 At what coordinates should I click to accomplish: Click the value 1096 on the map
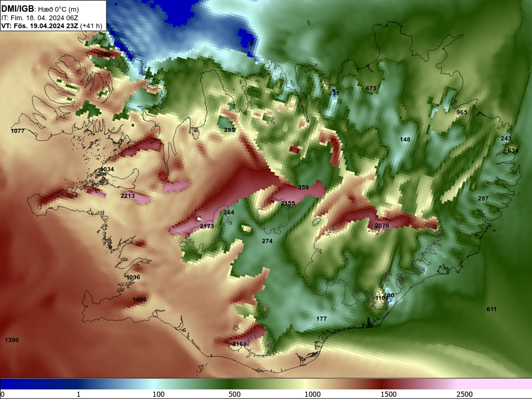(133, 277)
